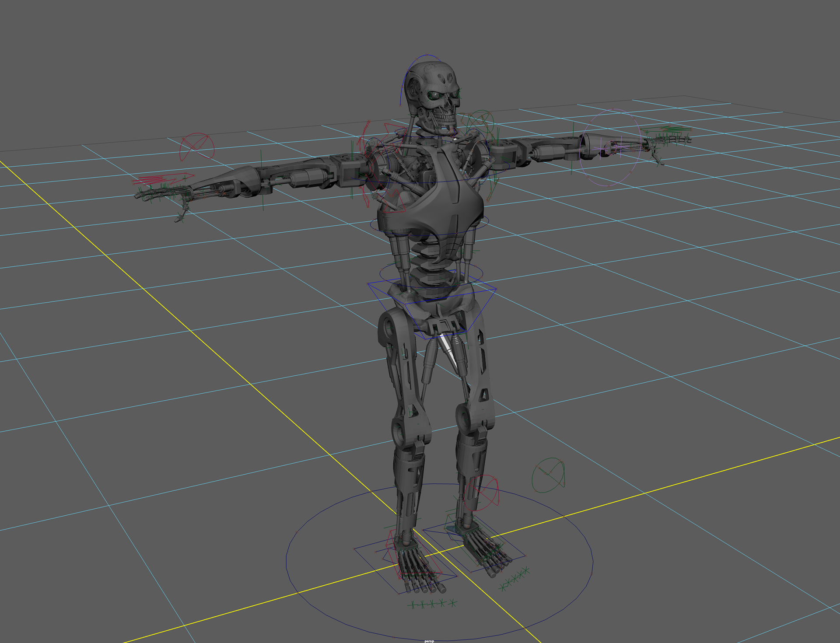
Task: Select the green crossed-circle control floating right of the feet
Action: (x=549, y=475)
